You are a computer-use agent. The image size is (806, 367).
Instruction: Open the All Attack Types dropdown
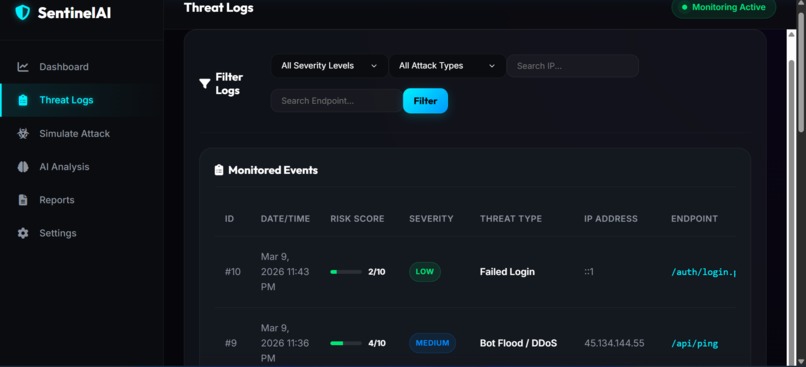[447, 66]
